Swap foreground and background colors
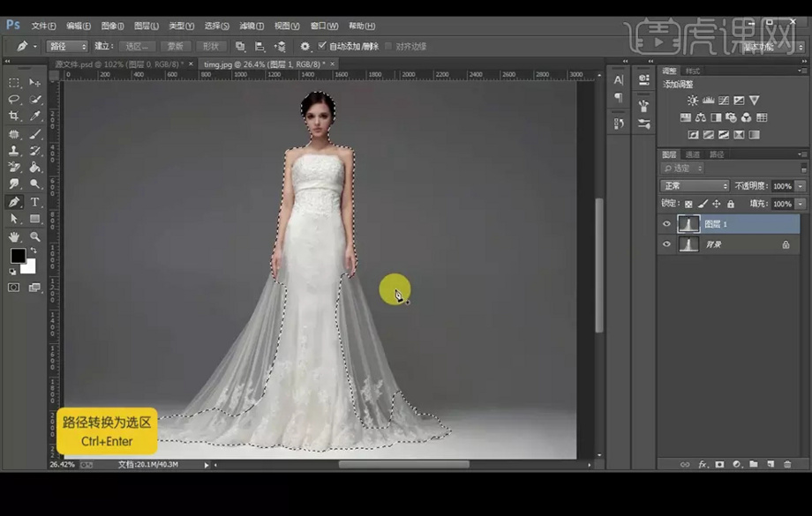 (34, 251)
